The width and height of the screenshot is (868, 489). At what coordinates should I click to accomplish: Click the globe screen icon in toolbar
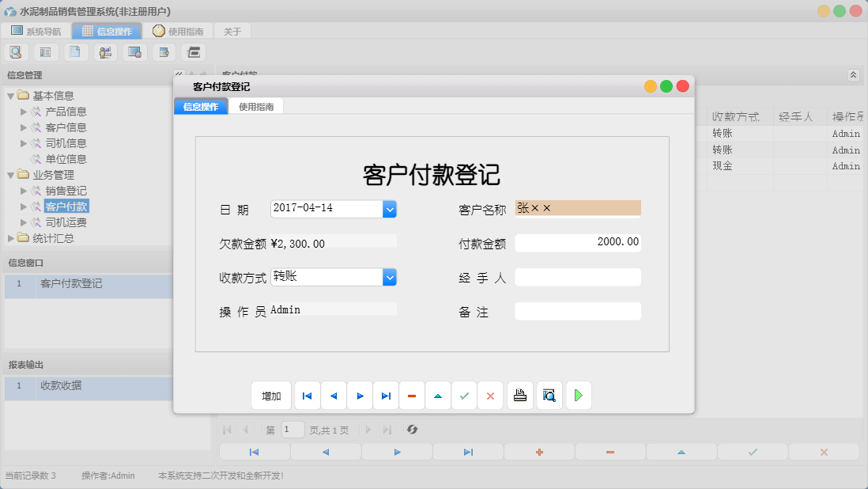tap(134, 51)
